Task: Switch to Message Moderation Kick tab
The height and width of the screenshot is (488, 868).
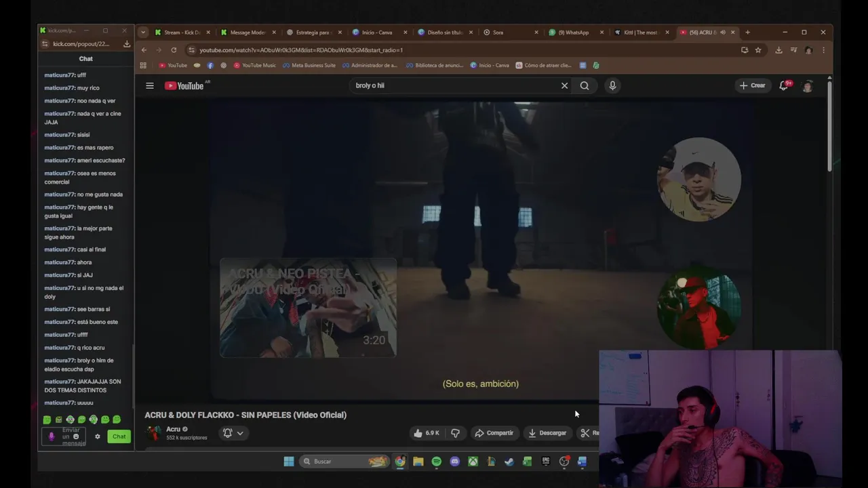Action: [248, 33]
